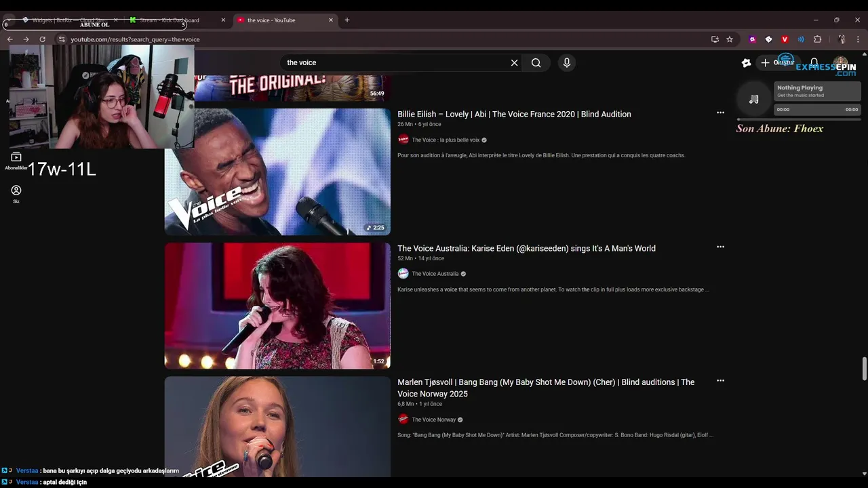This screenshot has width=868, height=488.
Task: Switch to Widgets BotRix browser tab
Action: click(68, 20)
